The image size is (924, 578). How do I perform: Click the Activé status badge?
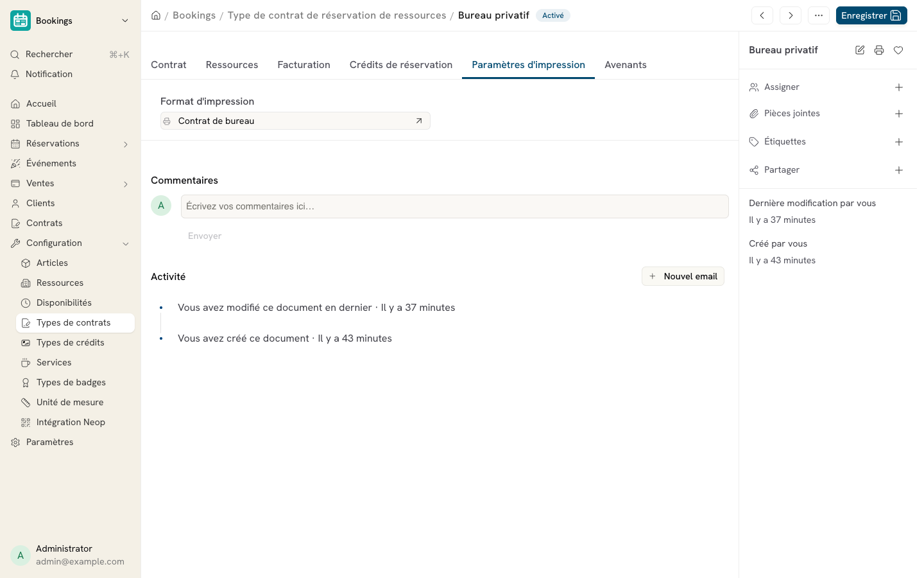[553, 15]
